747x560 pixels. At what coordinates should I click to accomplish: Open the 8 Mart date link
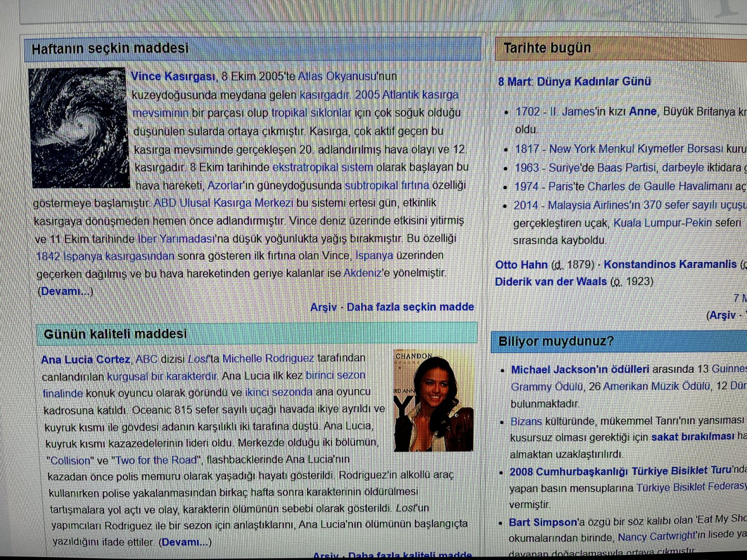pyautogui.click(x=515, y=81)
